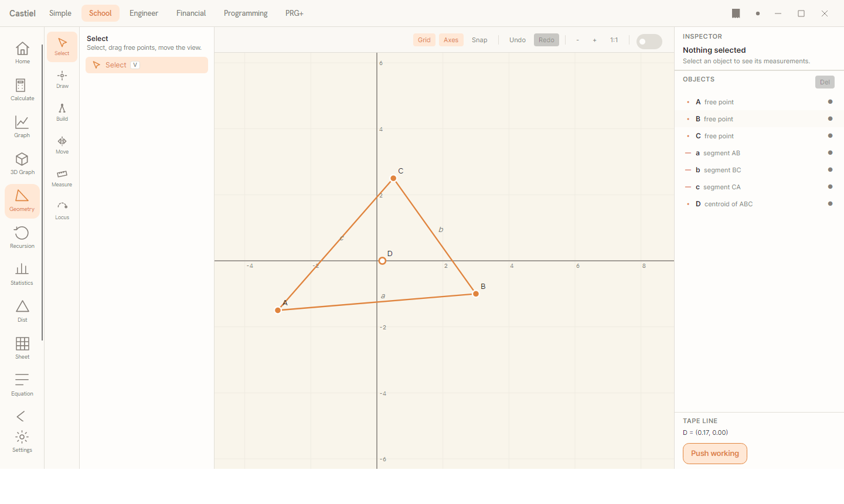Viewport: 844px width, 504px height.
Task: Open the Equation module
Action: point(22,385)
